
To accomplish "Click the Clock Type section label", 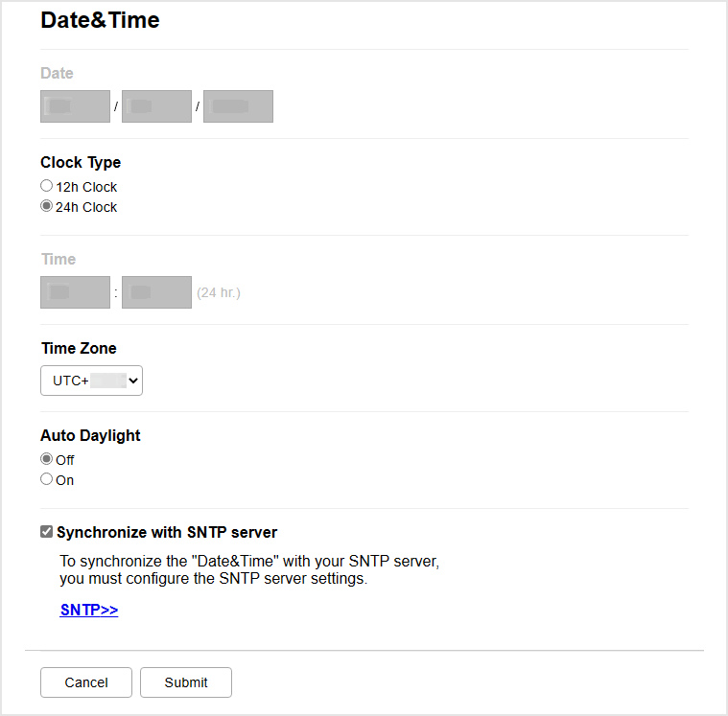I will pos(81,163).
